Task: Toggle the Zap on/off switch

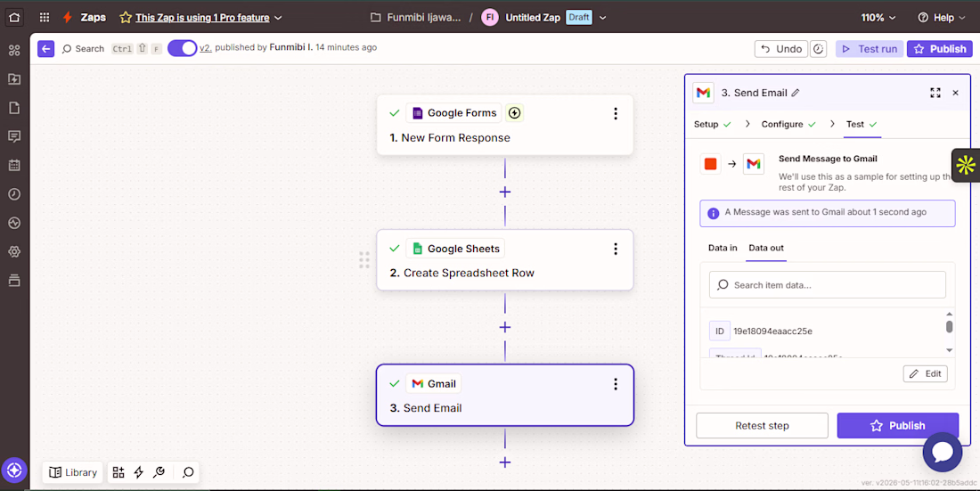Action: click(183, 48)
